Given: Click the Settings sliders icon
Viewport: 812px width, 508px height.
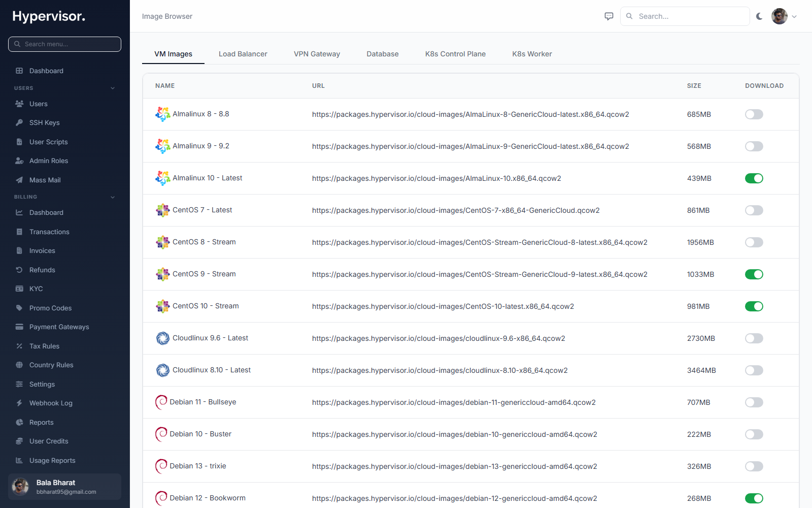Looking at the screenshot, I should point(19,384).
